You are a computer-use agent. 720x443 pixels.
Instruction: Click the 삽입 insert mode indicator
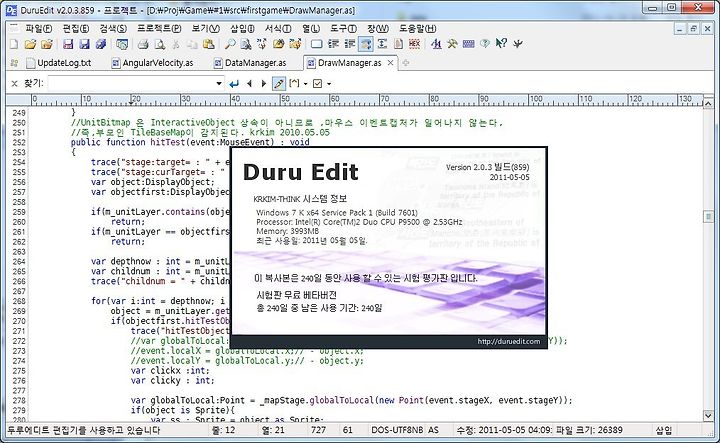click(663, 430)
